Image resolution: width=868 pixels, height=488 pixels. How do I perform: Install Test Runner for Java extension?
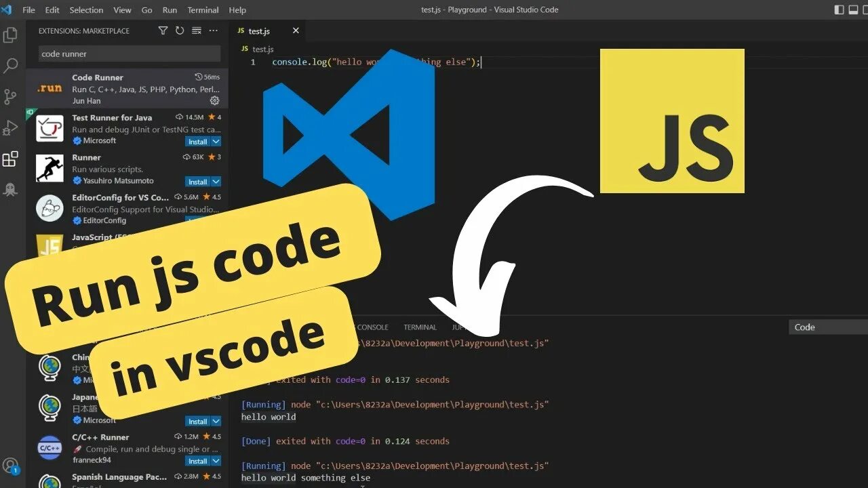click(198, 142)
